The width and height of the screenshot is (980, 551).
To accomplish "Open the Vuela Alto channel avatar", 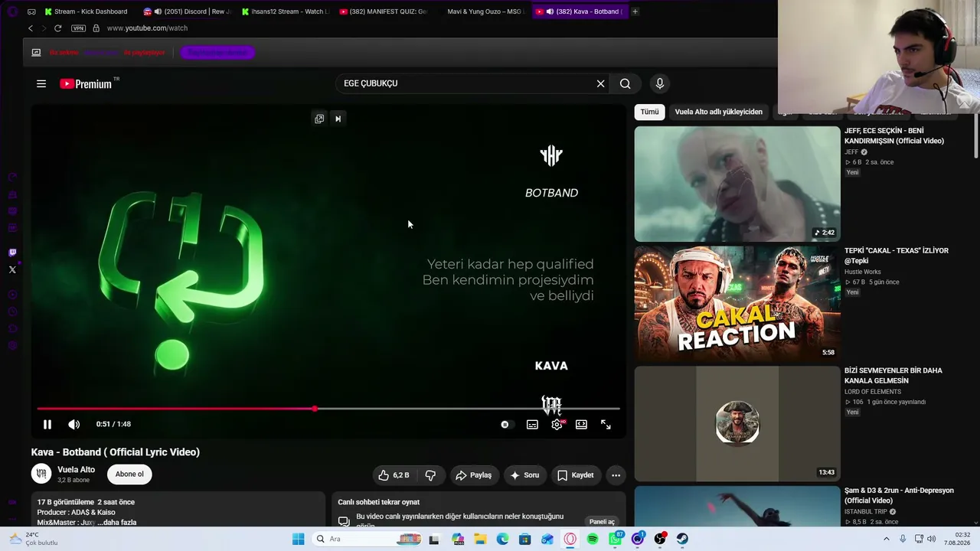I will coord(41,474).
